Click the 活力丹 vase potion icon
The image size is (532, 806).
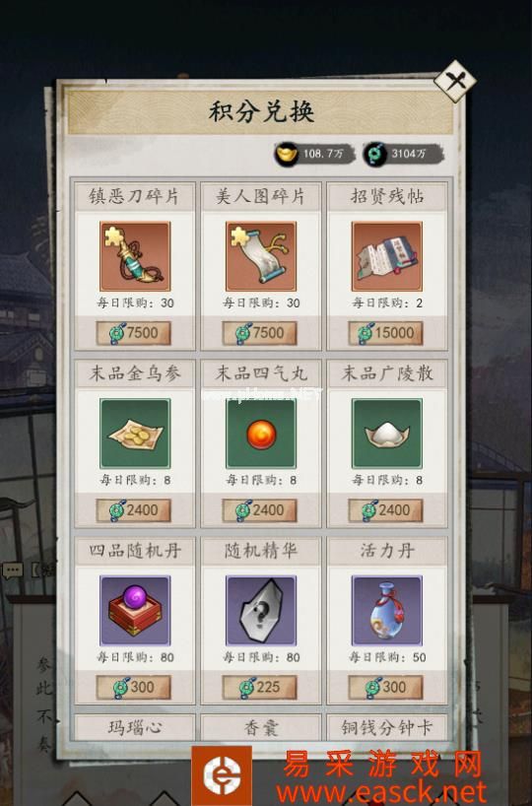click(386, 610)
